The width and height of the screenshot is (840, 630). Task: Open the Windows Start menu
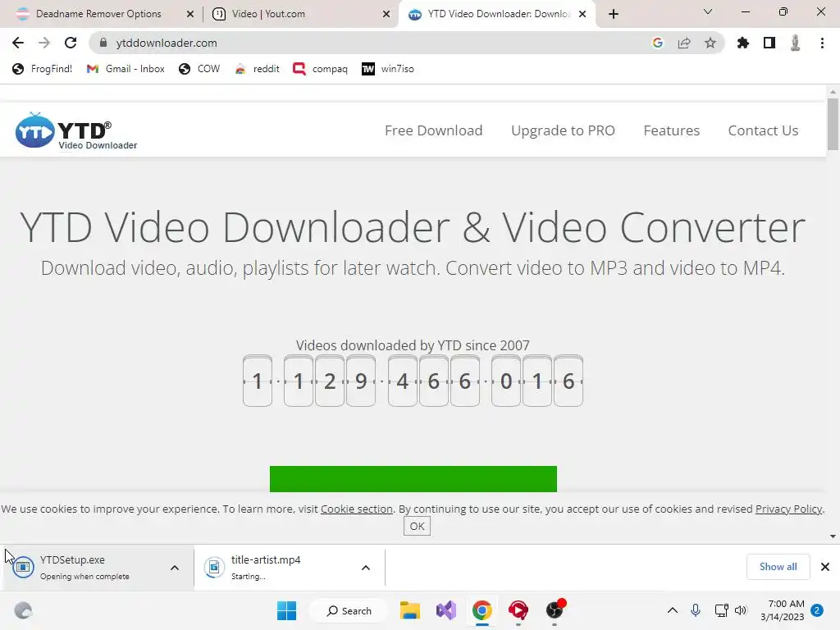[286, 610]
